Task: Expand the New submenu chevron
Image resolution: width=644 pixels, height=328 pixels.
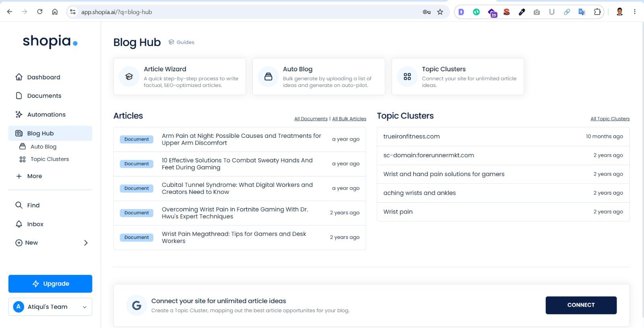Action: pyautogui.click(x=86, y=243)
